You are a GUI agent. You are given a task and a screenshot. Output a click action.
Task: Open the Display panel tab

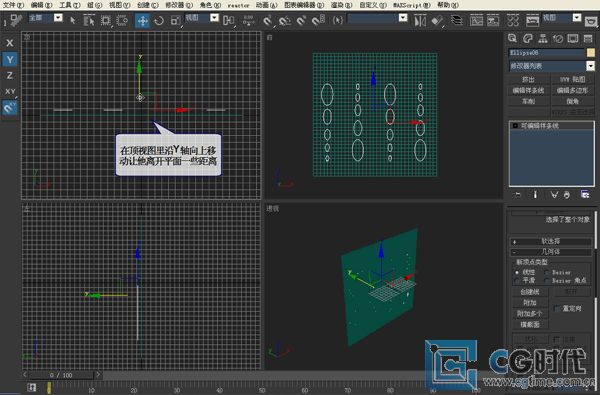[x=573, y=39]
